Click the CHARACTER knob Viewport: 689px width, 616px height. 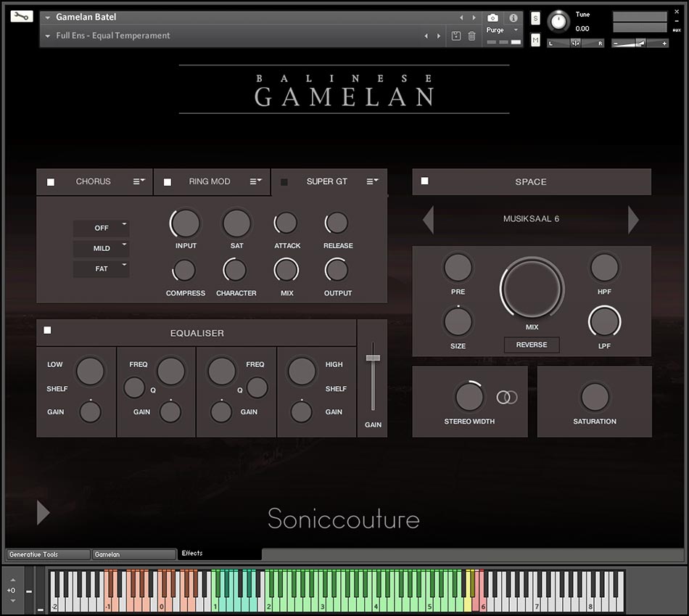235,271
